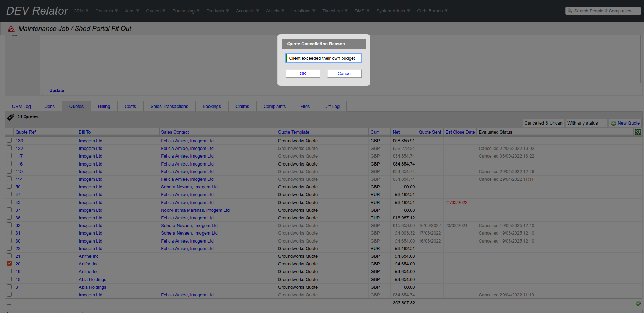The height and width of the screenshot is (313, 644).
Task: Open the System Admin dropdown
Action: point(393,11)
